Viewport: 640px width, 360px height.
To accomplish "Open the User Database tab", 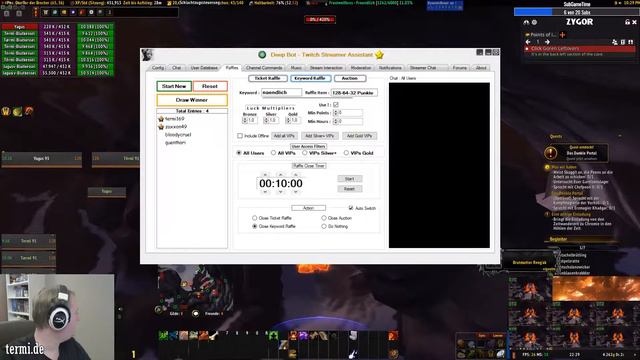I will click(204, 68).
